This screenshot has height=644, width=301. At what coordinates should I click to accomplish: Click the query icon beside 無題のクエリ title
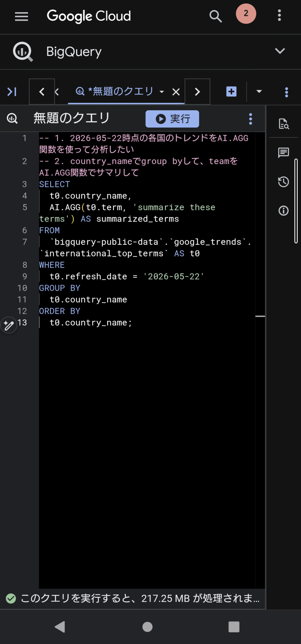tap(12, 119)
